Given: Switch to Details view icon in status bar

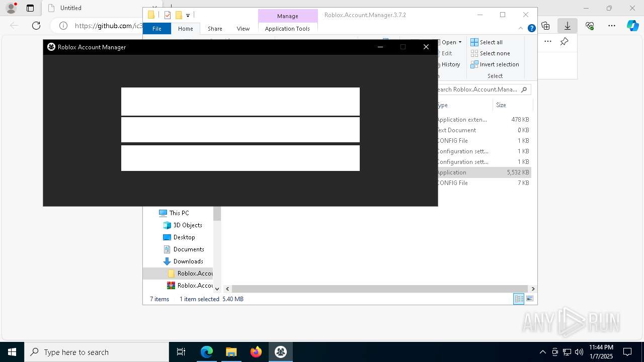Looking at the screenshot, I should [519, 299].
